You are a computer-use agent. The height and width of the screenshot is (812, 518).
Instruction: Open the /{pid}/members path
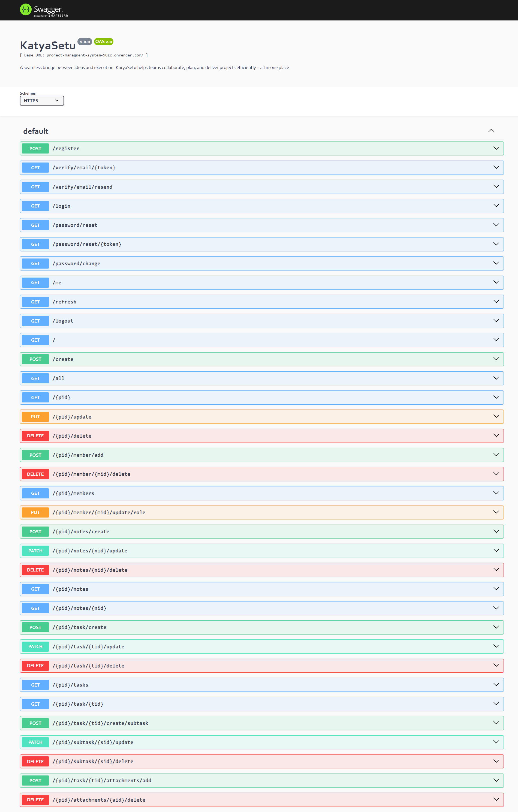74,493
